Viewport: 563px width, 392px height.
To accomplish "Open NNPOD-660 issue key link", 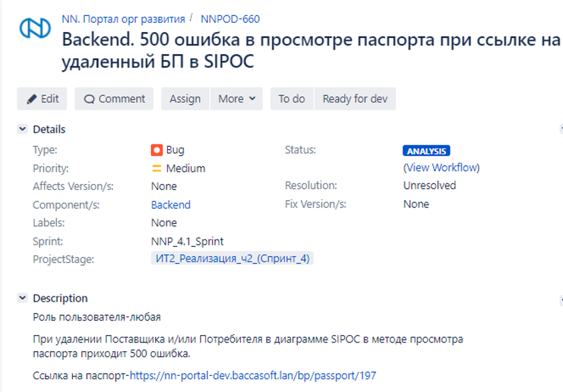I will [230, 19].
